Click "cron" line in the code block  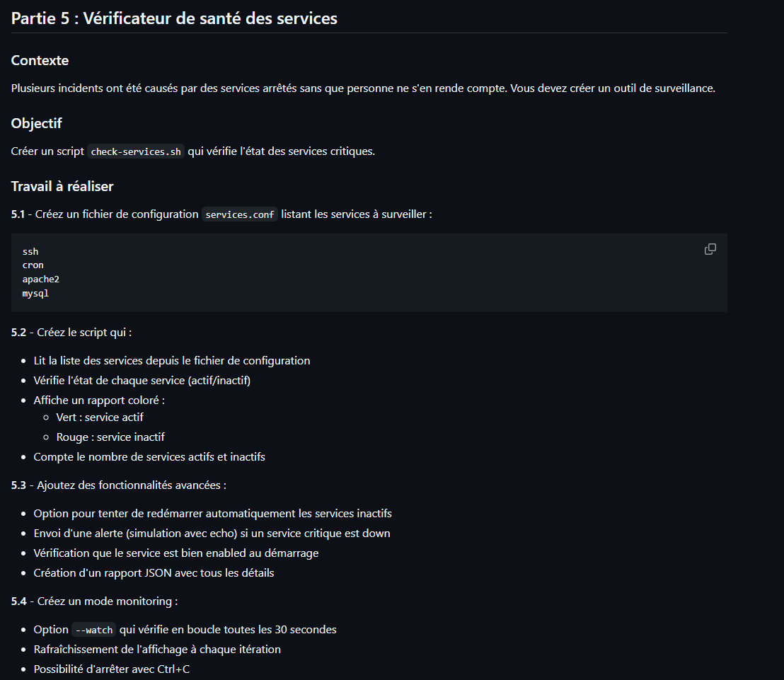pyautogui.click(x=33, y=265)
